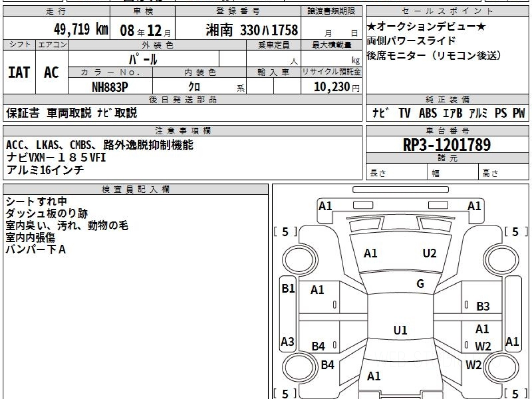The image size is (532, 399).
Task: Click inspector note ダッシュ板のり跡
Action: (x=46, y=214)
